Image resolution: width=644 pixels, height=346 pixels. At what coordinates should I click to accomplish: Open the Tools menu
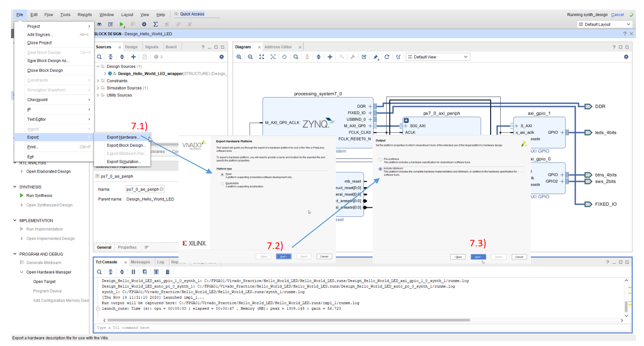[x=65, y=15]
